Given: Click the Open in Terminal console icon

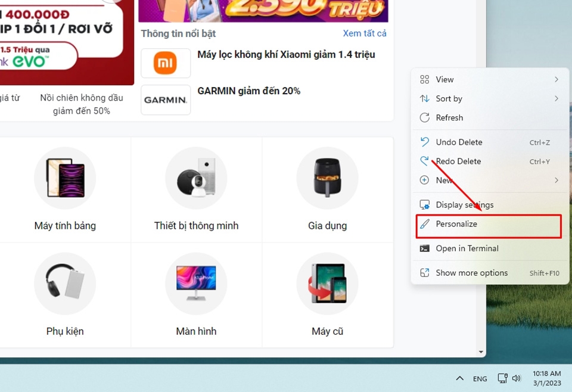Looking at the screenshot, I should click(x=424, y=248).
